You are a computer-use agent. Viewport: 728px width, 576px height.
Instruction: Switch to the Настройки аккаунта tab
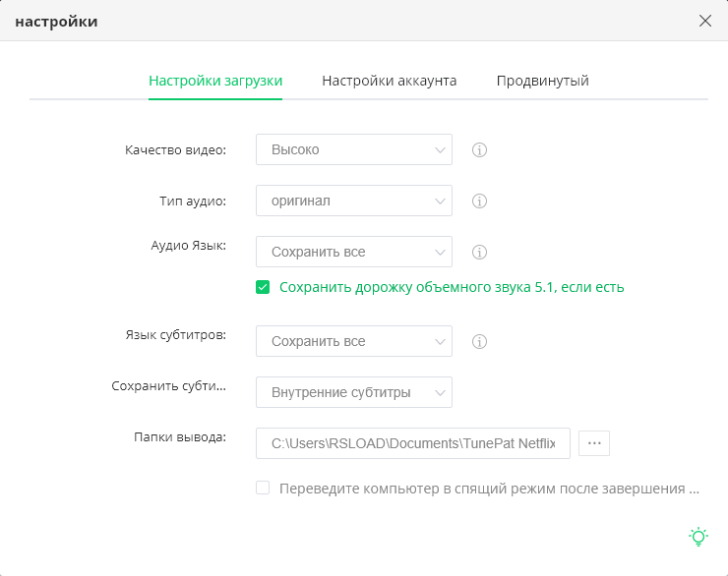[389, 81]
